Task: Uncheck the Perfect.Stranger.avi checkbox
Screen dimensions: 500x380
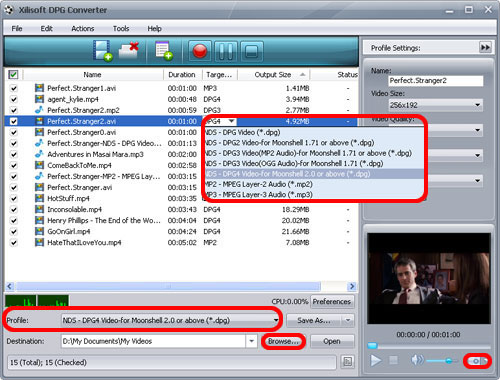Action: (14, 187)
